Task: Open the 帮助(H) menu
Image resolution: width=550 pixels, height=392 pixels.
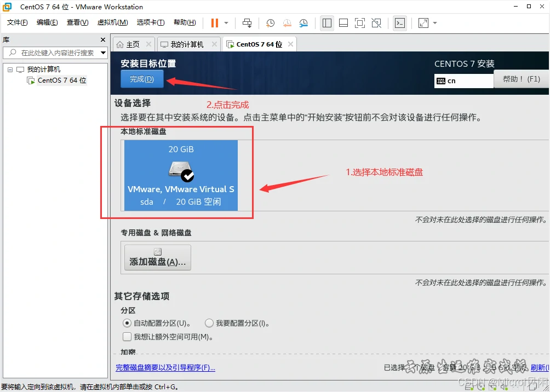Action: 185,23
